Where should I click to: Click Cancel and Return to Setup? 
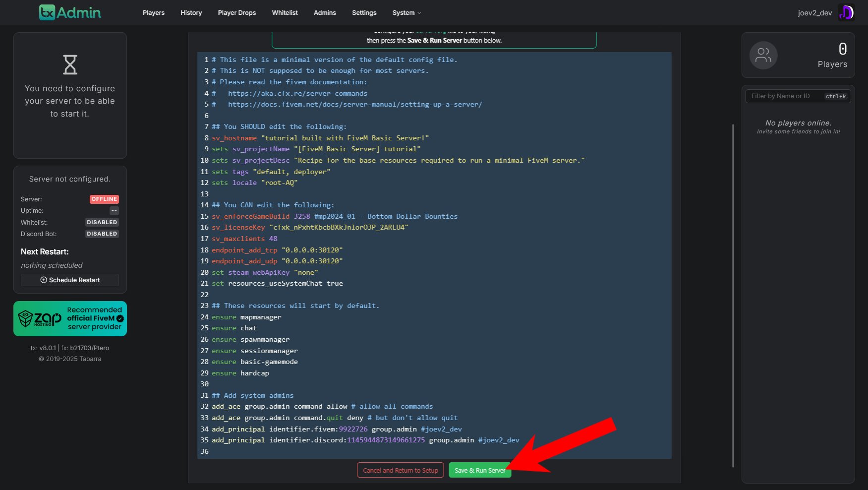(400, 470)
